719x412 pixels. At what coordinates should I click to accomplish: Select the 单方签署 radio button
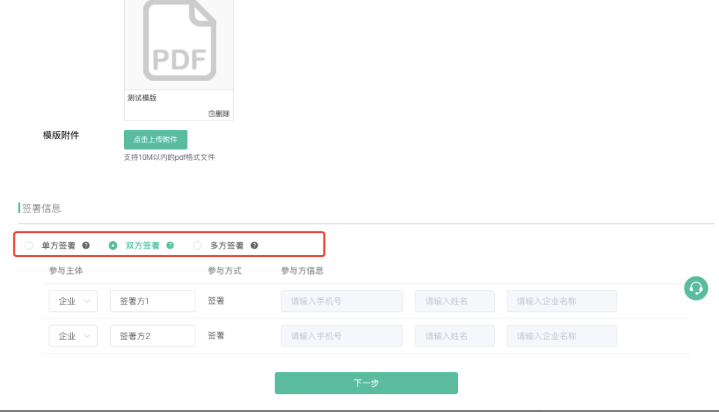[29, 245]
